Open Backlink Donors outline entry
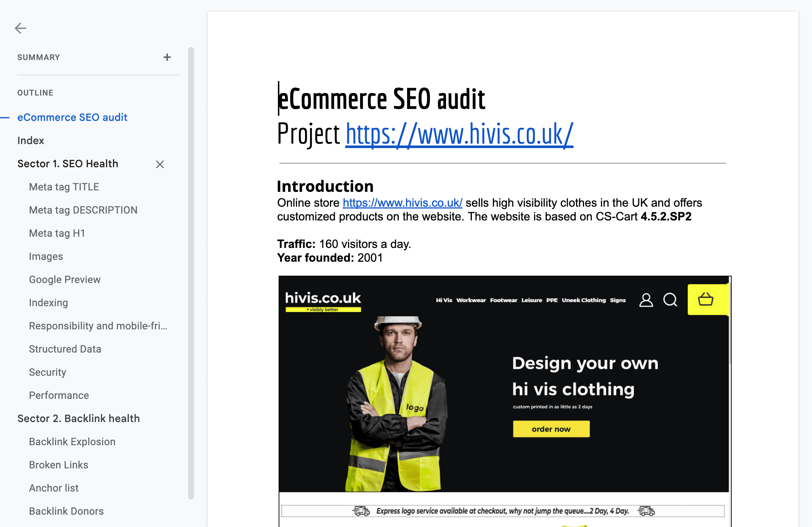The image size is (812, 527). pyautogui.click(x=66, y=511)
